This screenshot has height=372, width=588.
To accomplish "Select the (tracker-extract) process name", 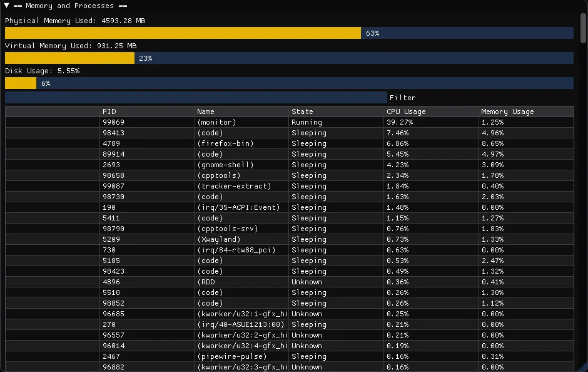I will [234, 186].
